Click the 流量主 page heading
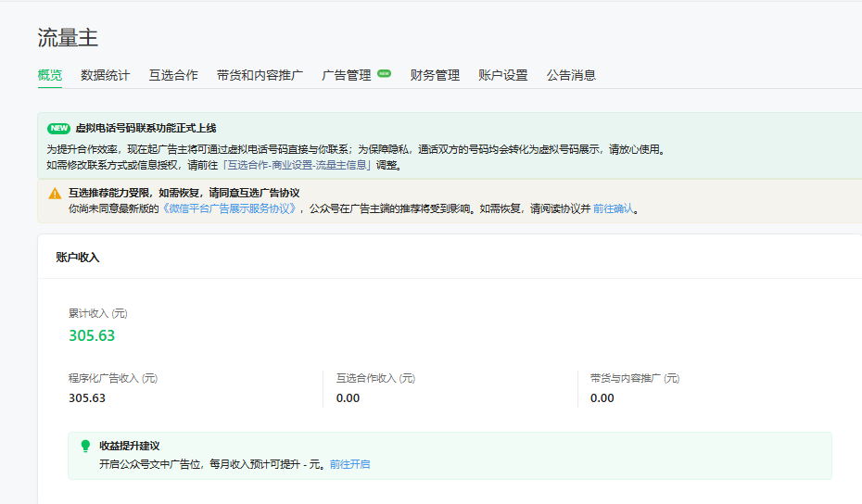862x504 pixels. 68,38
